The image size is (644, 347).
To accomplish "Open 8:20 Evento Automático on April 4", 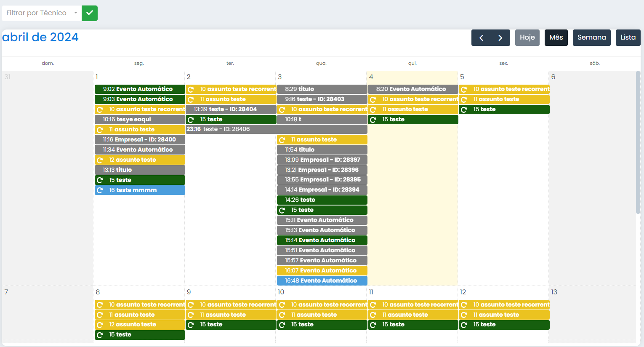I will pyautogui.click(x=413, y=89).
